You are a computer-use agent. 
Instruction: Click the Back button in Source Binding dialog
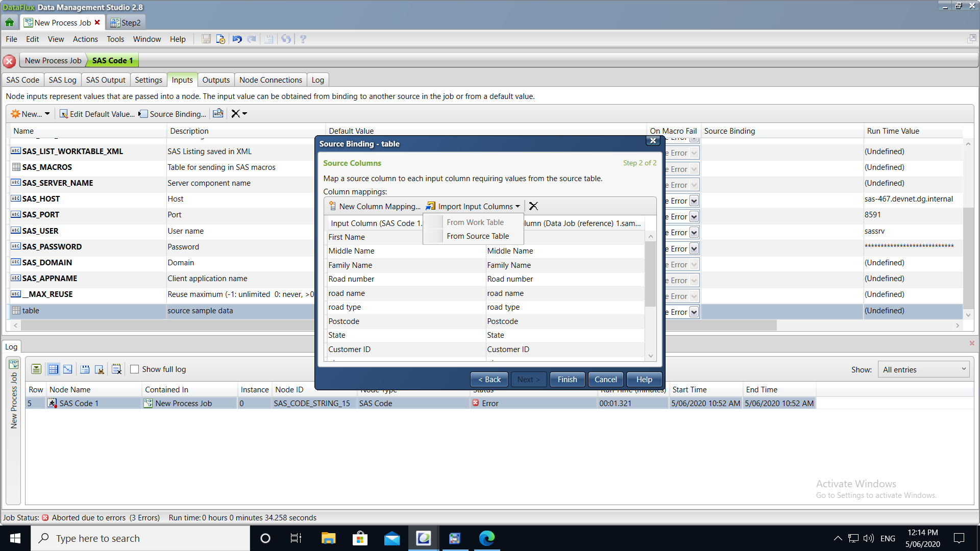[489, 380]
